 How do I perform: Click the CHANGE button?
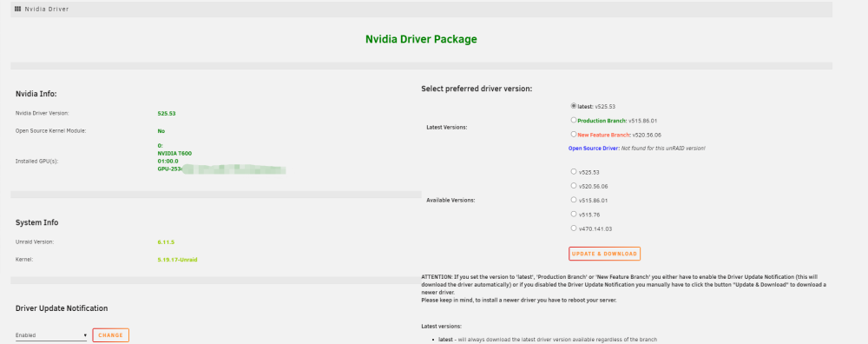click(111, 335)
